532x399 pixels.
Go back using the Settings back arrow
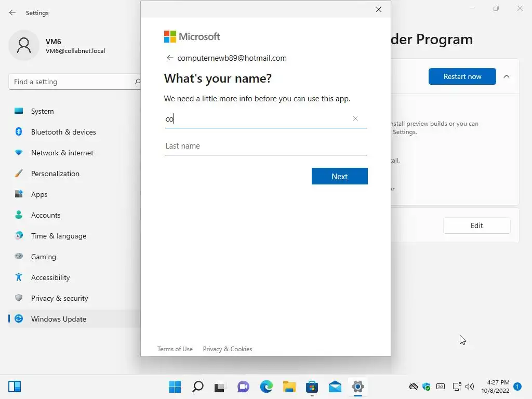[x=12, y=12]
